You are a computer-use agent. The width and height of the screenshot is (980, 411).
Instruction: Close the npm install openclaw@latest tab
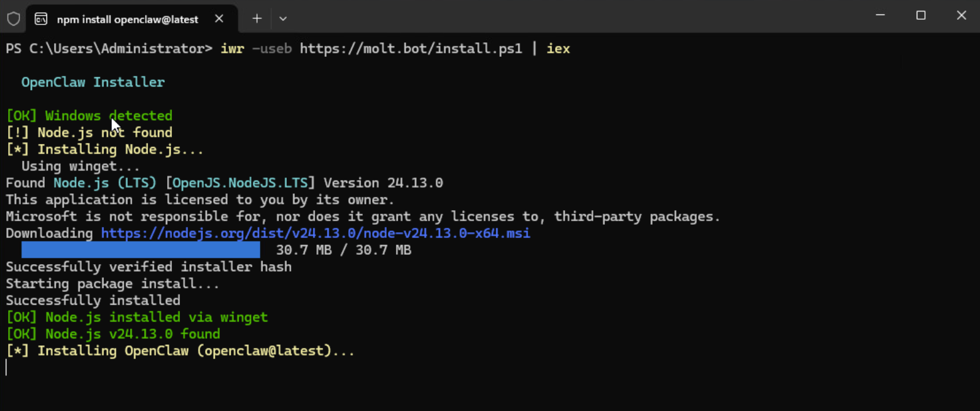point(219,19)
